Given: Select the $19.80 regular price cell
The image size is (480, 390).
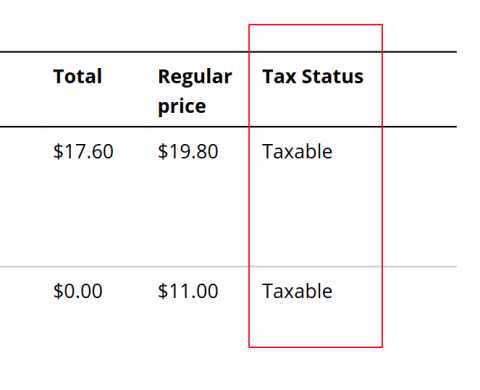Looking at the screenshot, I should pos(188,151).
